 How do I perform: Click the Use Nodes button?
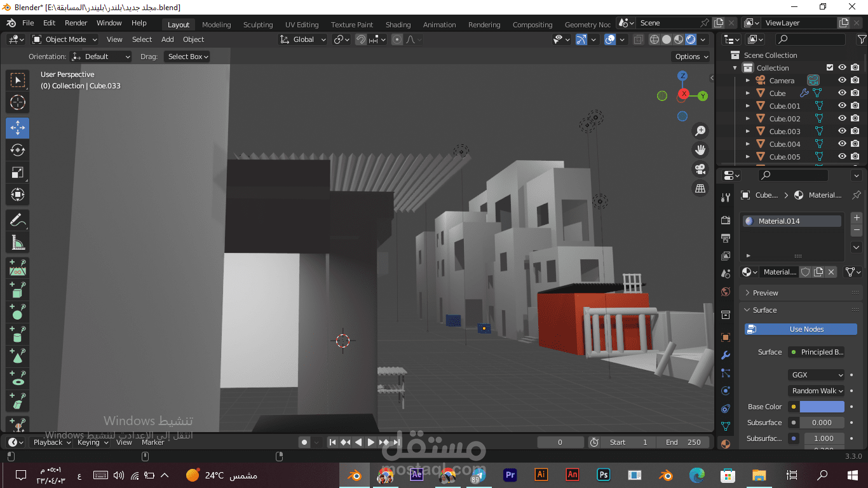[801, 329]
